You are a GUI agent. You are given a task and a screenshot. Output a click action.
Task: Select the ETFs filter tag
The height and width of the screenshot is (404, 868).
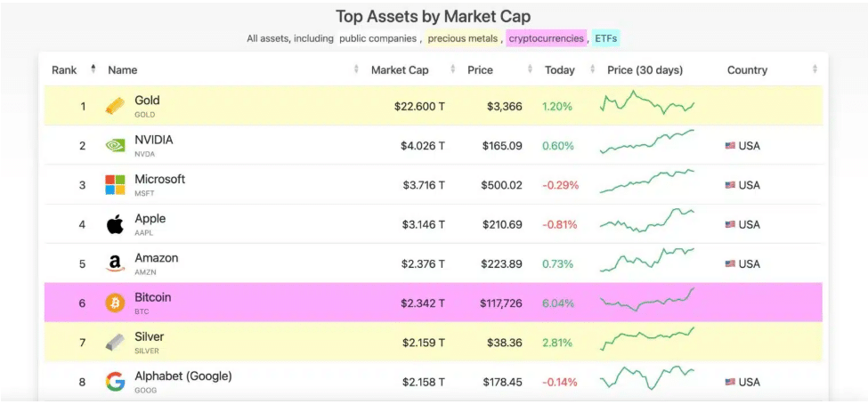[x=605, y=38]
